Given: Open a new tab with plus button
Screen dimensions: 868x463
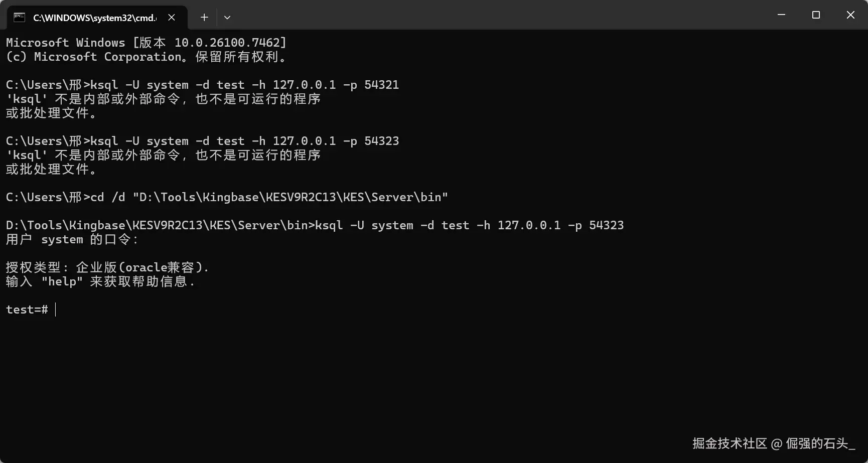Looking at the screenshot, I should 204,18.
